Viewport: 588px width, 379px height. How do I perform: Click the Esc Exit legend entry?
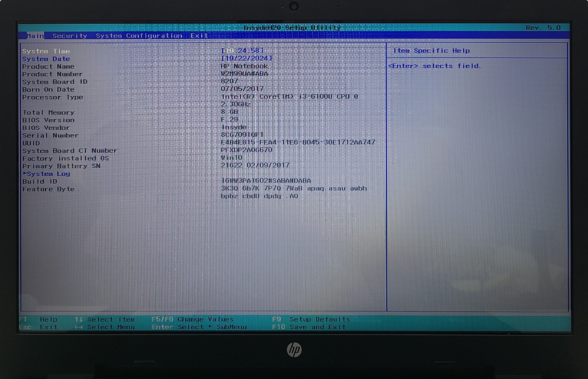click(38, 327)
